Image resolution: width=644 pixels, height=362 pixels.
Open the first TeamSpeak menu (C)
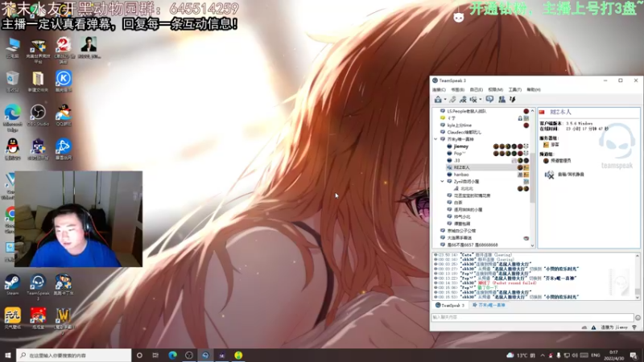[x=439, y=89]
